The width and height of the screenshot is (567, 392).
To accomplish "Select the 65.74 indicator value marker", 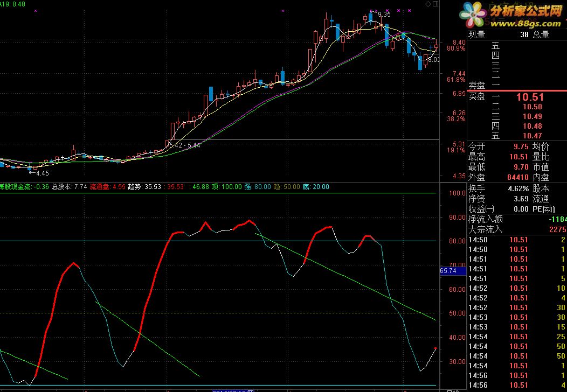I will (x=453, y=271).
